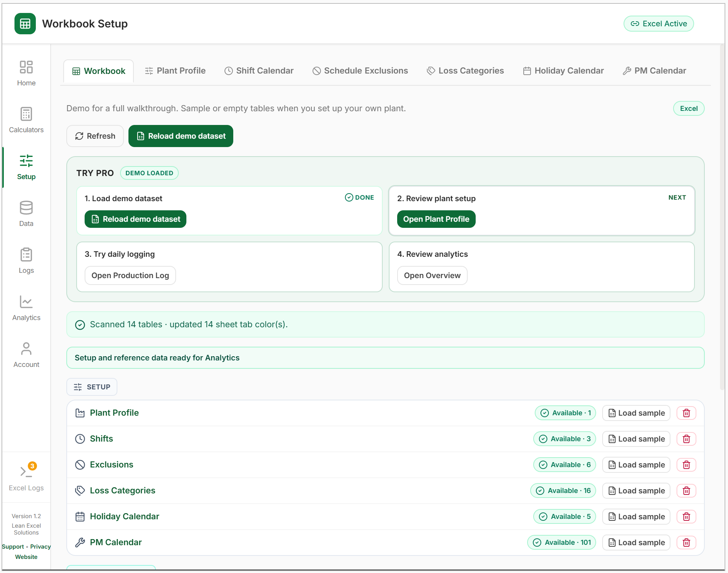Click Open Overview button
This screenshot has height=573, width=728.
tap(432, 275)
